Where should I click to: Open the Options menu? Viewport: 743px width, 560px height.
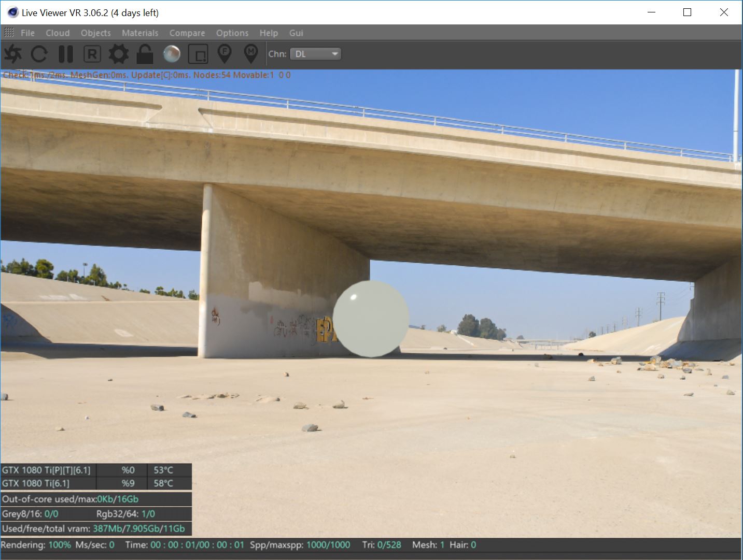point(232,33)
